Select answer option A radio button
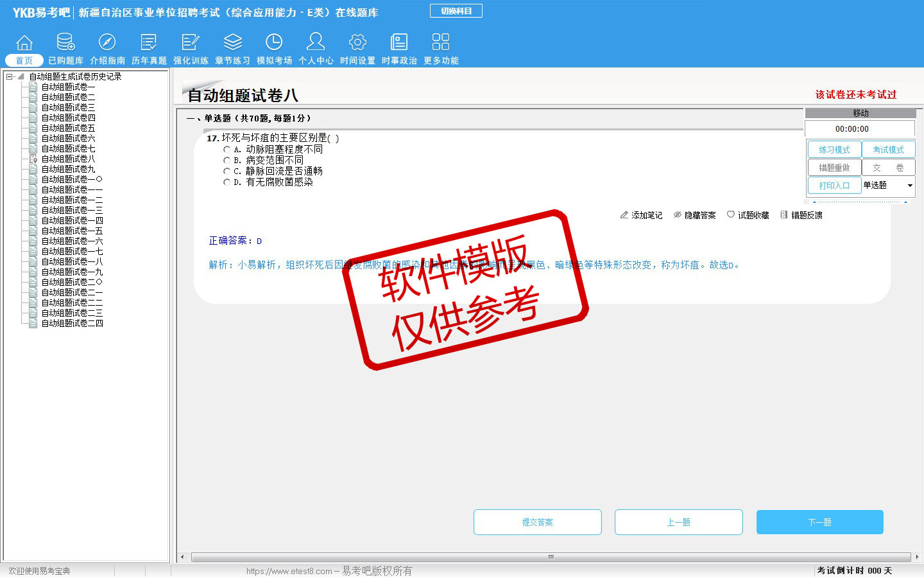This screenshot has height=578, width=924. point(227,150)
